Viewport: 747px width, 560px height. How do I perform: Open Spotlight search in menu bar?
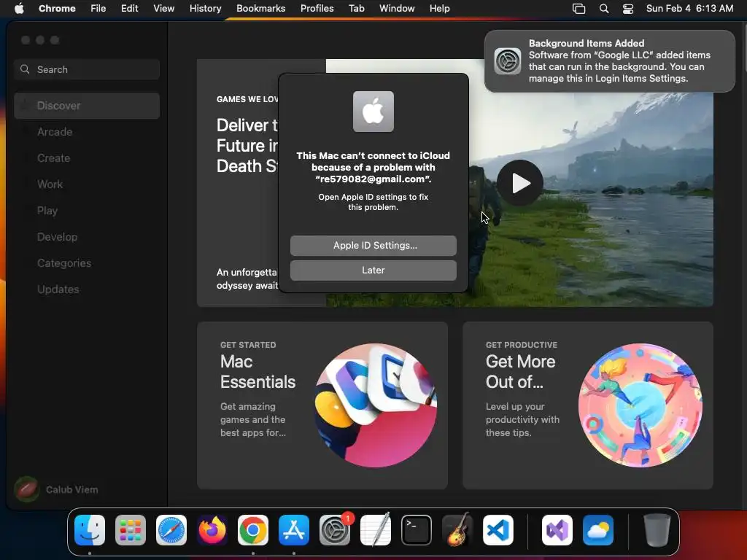pos(603,9)
